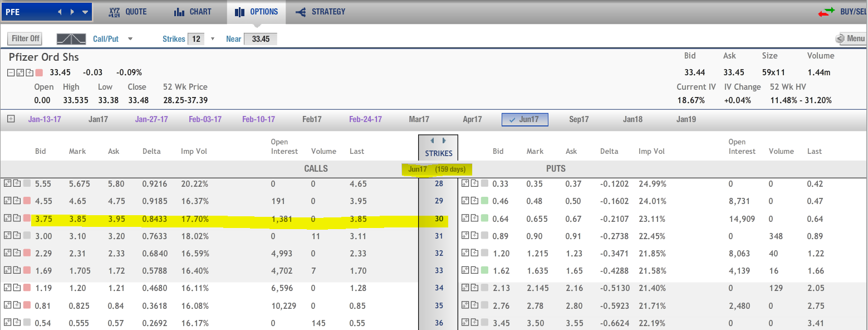Toggle the checked Jun17 expiration
This screenshot has width=868, height=330.
[x=525, y=119]
